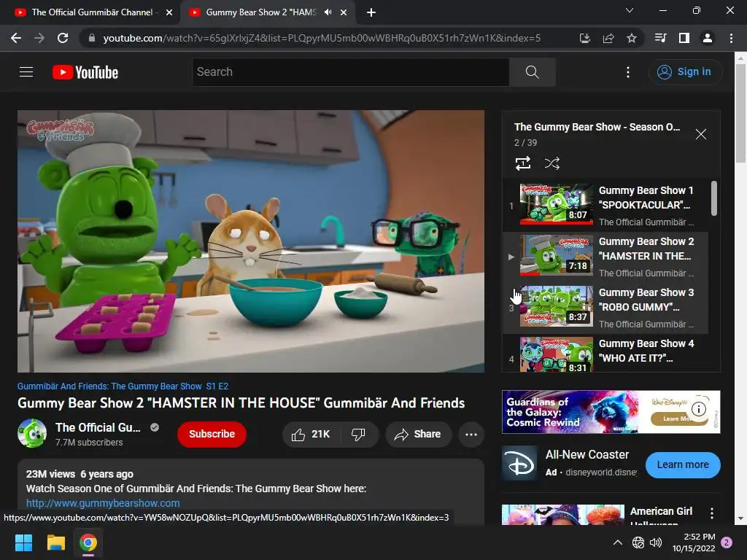Open American Girl video thumbnail
The width and height of the screenshot is (747, 560).
(562, 515)
